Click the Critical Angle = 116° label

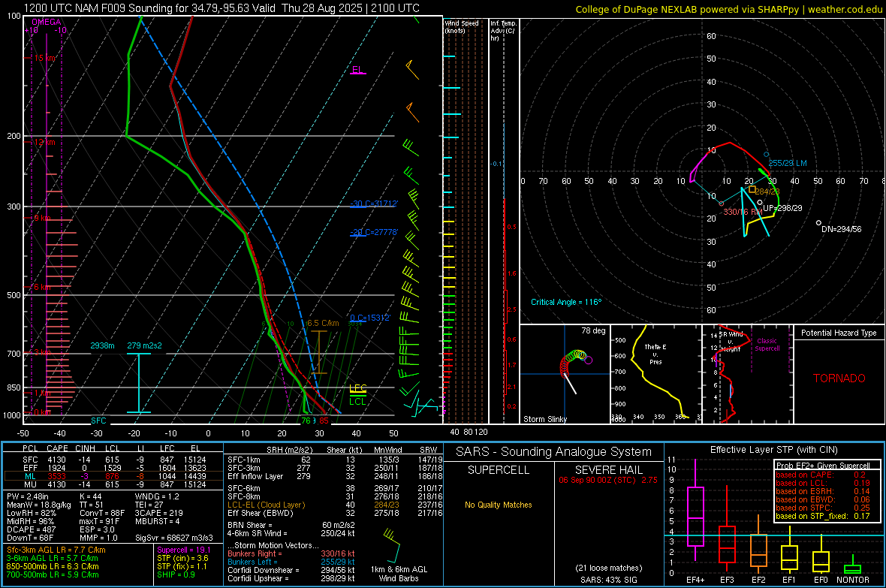(566, 302)
